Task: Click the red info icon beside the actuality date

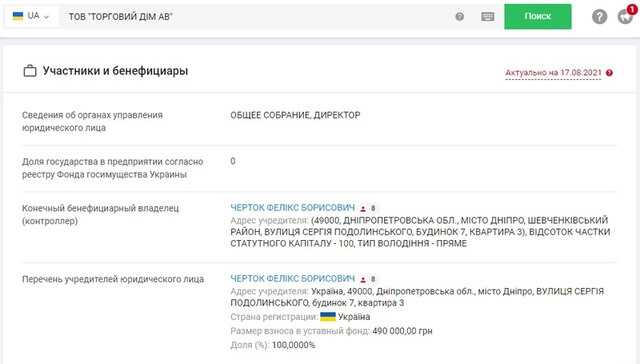Action: pos(609,73)
